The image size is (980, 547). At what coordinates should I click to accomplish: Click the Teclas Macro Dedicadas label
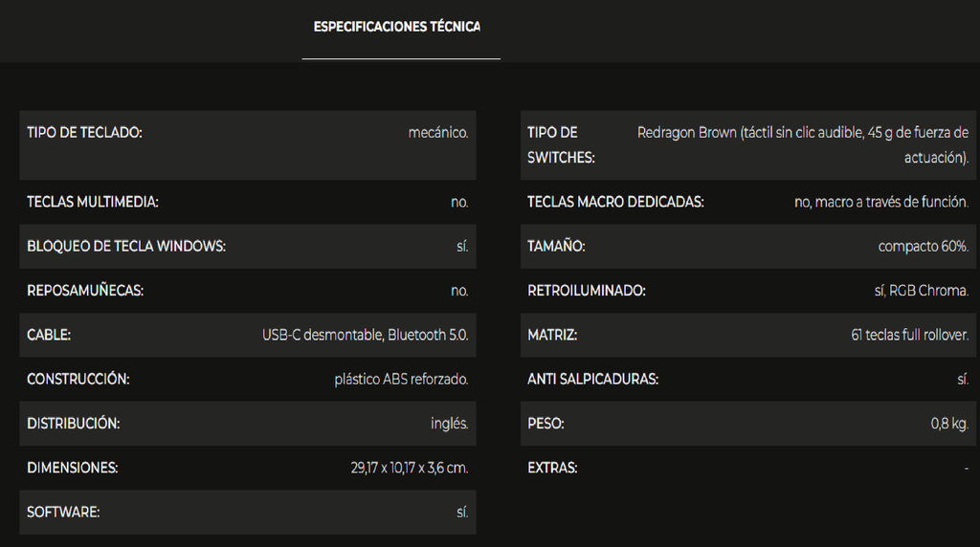point(615,202)
